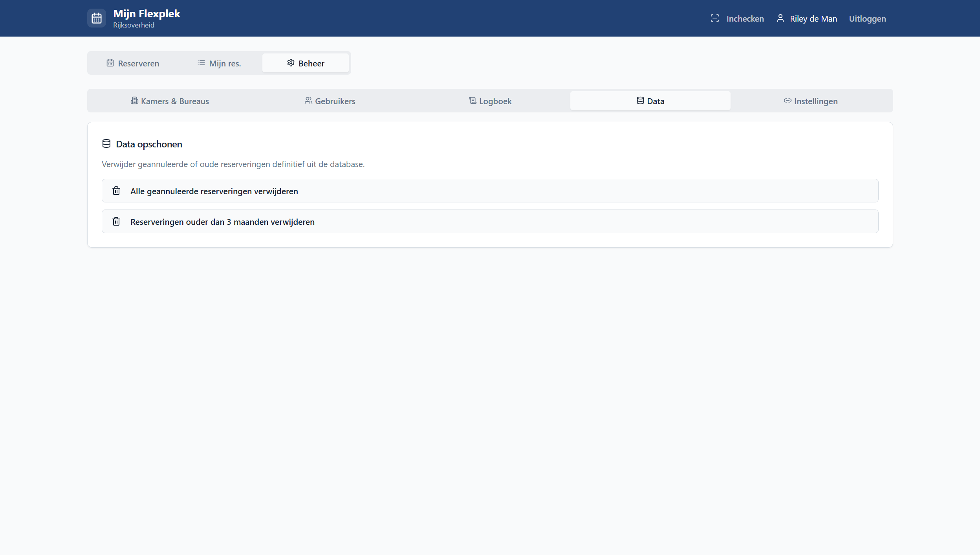Remove reserveringen ouder dan 3 maanden
Viewport: 980px width, 555px height.
pos(222,222)
